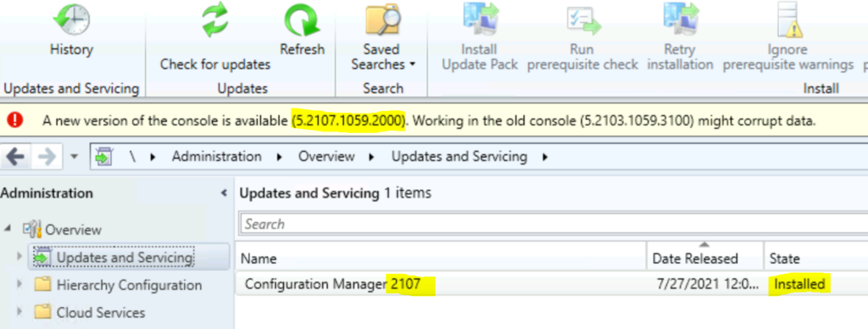Click the Hierarchy Configuration folder icon
868x329 pixels.
(42, 285)
